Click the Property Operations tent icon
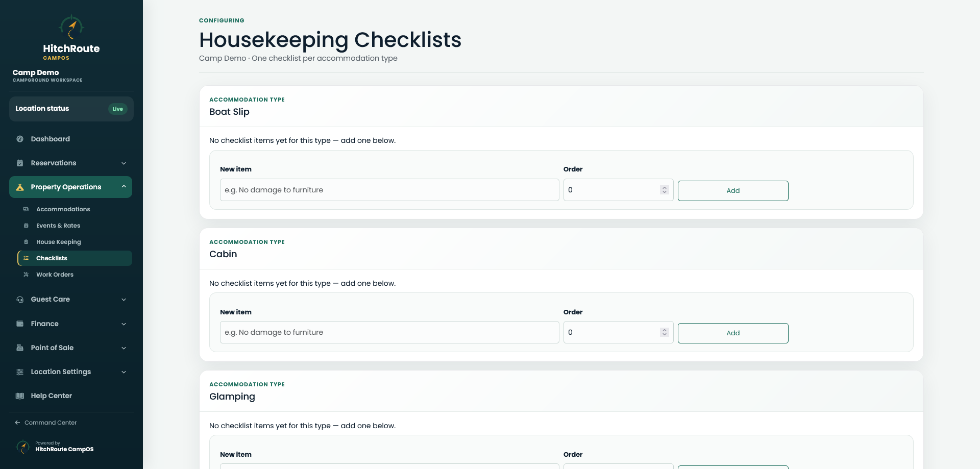Viewport: 980px width, 469px height. pyautogui.click(x=20, y=187)
